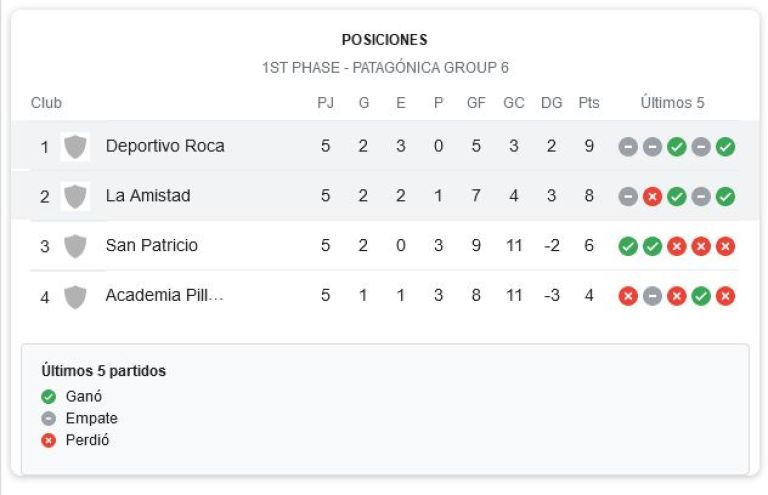Click Academia Pill's shield crest icon
768x495 pixels.
coord(75,297)
